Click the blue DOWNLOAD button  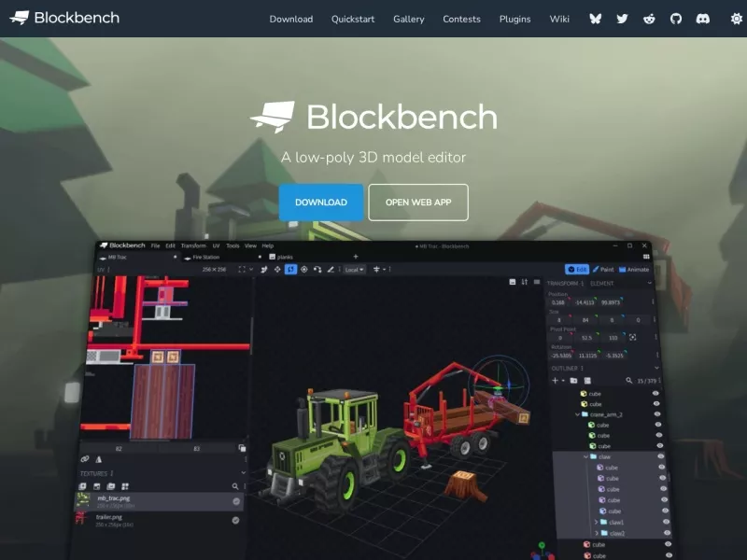321,203
